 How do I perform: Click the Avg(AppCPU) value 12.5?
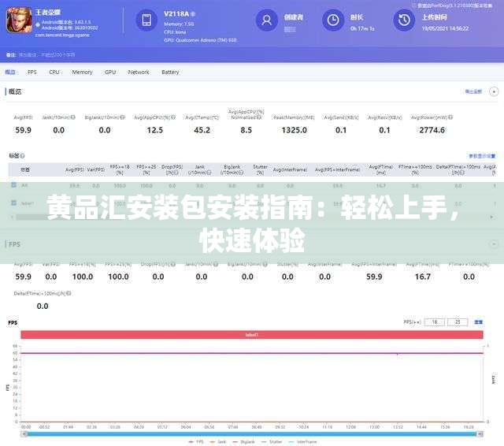click(x=155, y=130)
